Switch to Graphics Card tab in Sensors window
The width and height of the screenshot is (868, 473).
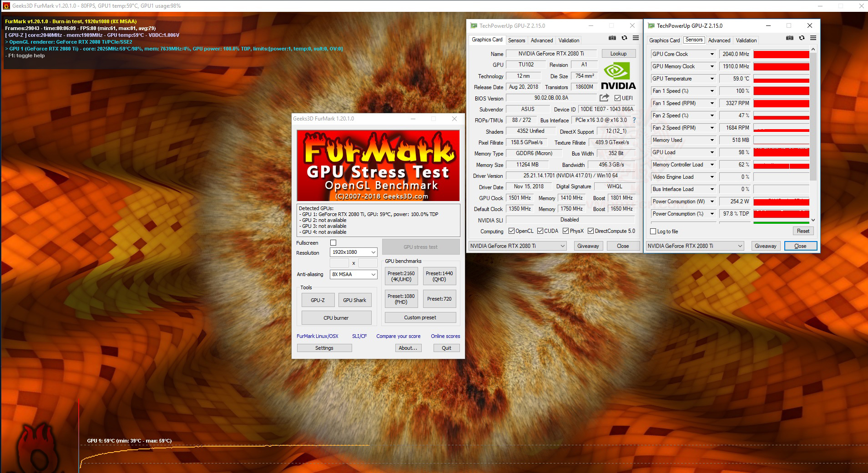(664, 40)
